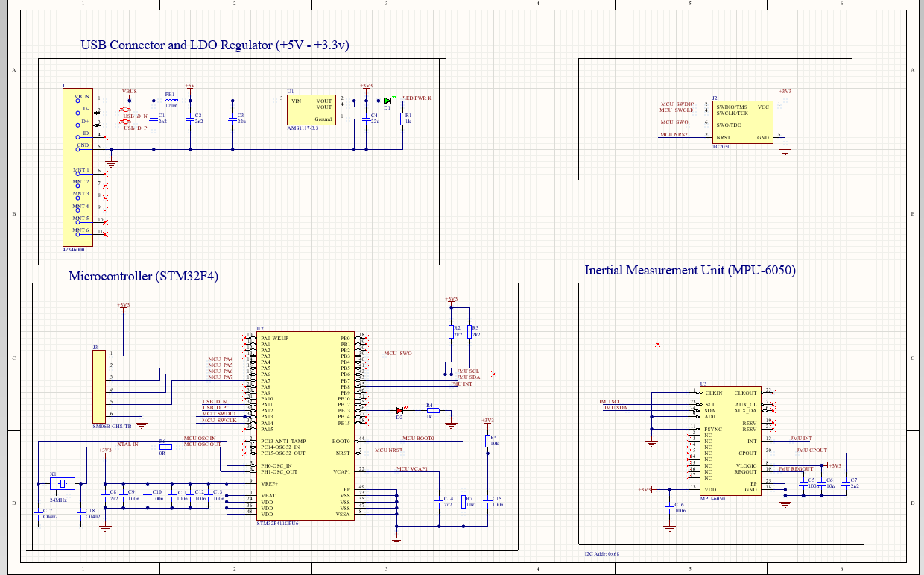Click the CLKIN pin name on U3
This screenshot has width=924, height=575.
click(x=714, y=392)
